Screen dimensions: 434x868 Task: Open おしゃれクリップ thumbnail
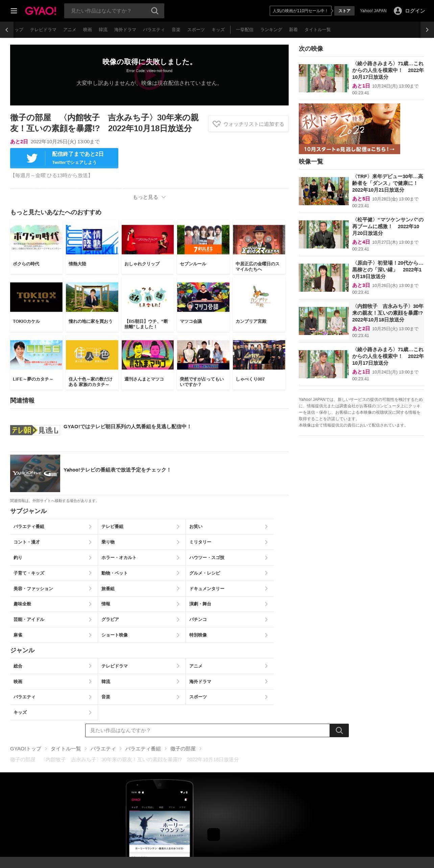click(x=148, y=240)
